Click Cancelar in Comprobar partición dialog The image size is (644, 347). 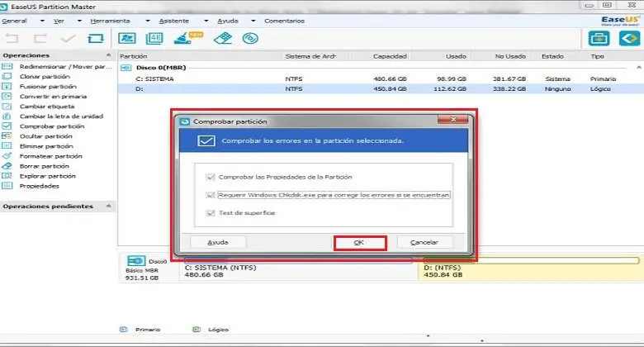point(424,243)
